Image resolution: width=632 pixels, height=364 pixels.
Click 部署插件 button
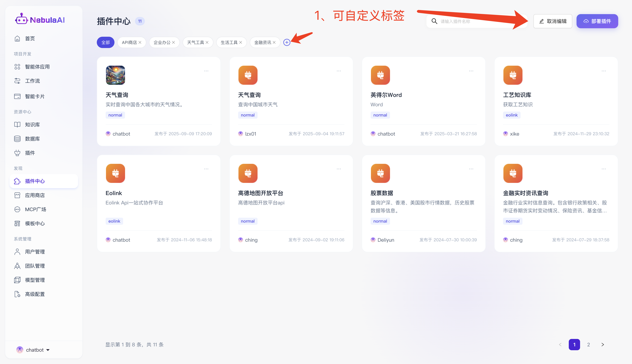pos(597,21)
